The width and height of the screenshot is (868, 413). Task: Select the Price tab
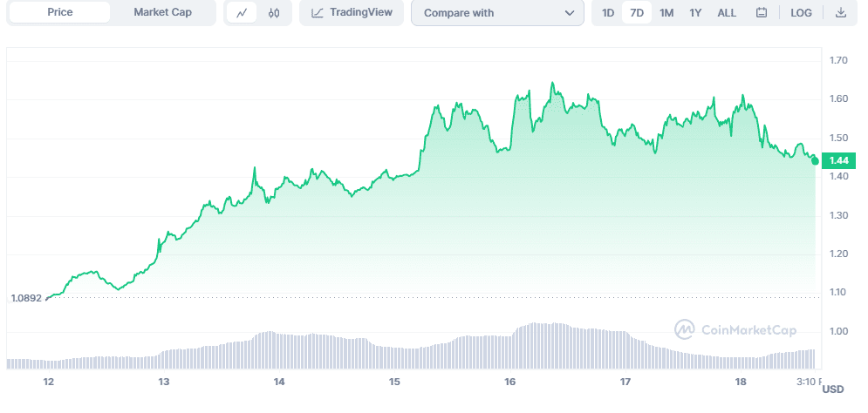(60, 12)
